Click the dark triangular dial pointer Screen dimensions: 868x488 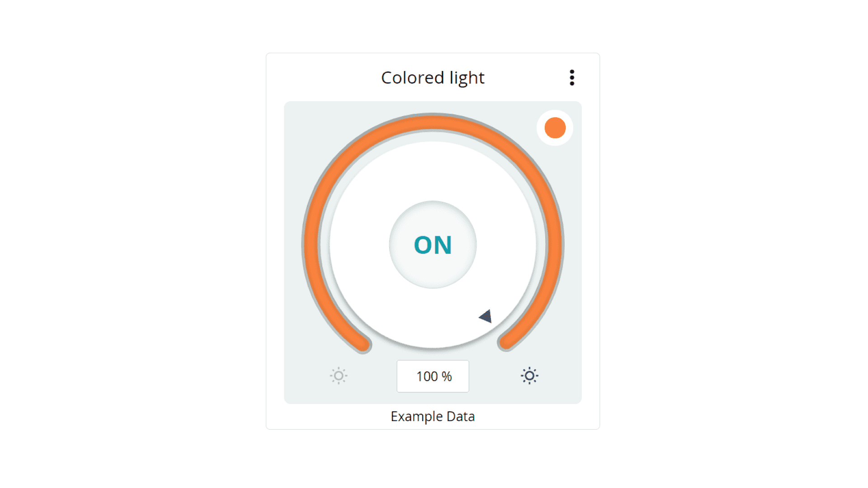tap(486, 316)
